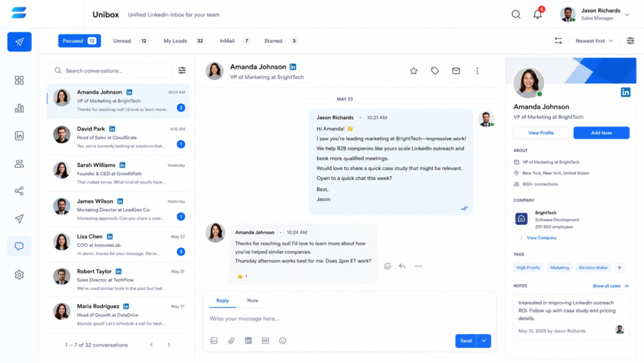
Task: Open Sarah Williams conversation
Action: tap(118, 173)
